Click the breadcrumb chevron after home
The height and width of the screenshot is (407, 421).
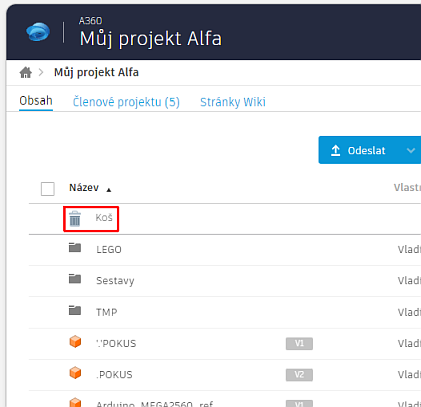(x=41, y=72)
